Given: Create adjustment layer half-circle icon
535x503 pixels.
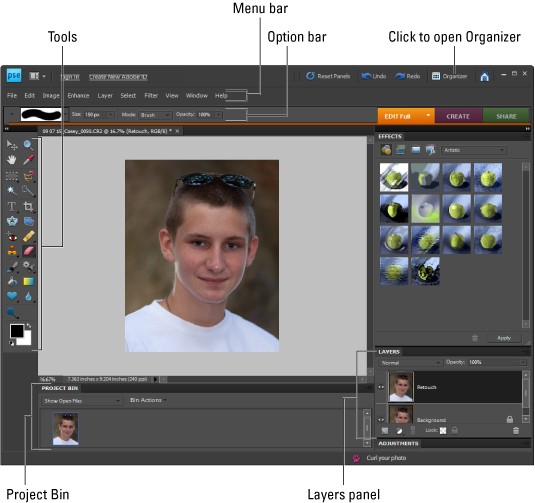Looking at the screenshot, I should 399,431.
